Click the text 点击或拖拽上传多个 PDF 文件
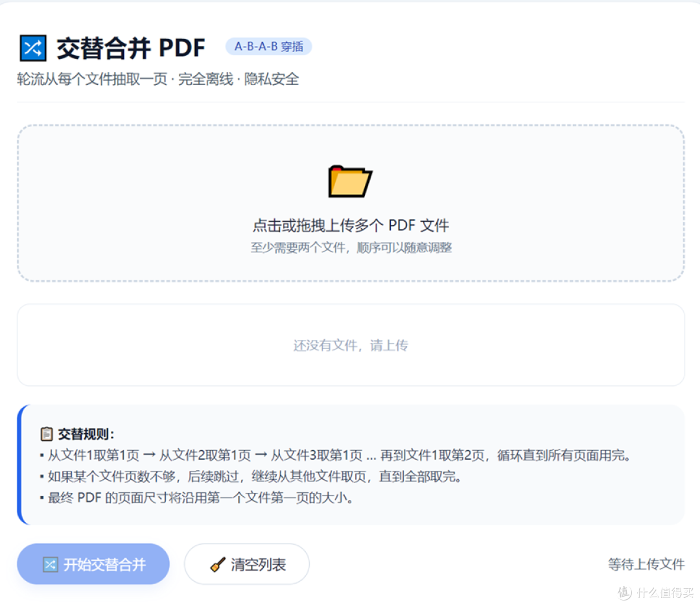This screenshot has height=607, width=700. [x=351, y=225]
